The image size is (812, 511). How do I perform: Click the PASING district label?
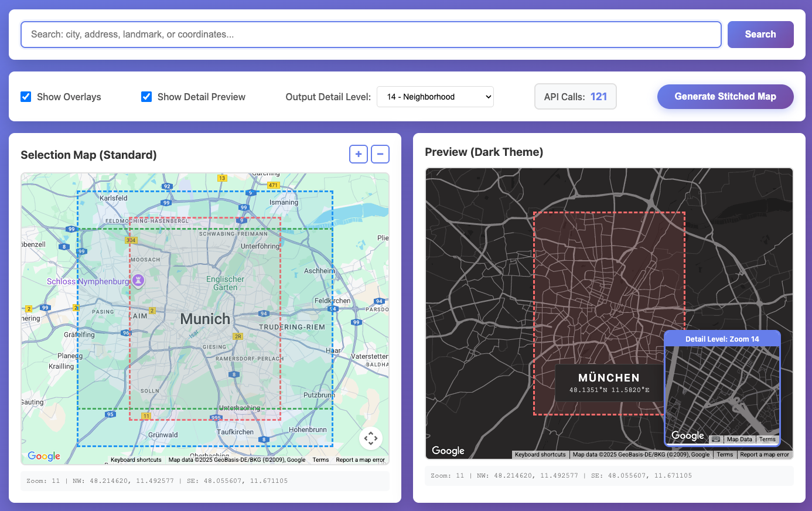tap(103, 312)
